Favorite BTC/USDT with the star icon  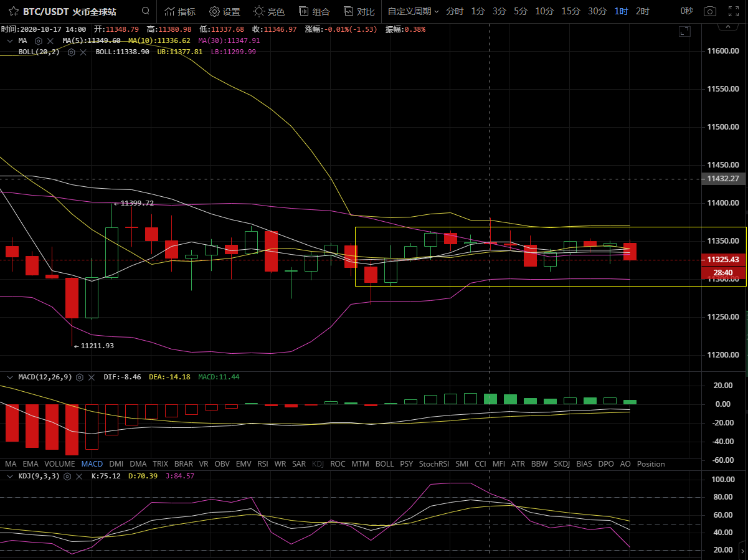13,11
